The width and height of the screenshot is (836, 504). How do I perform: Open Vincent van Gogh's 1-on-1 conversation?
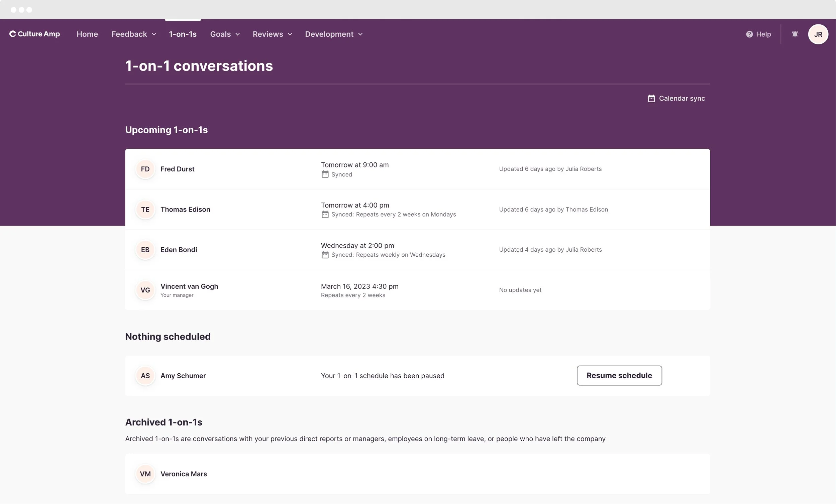417,290
